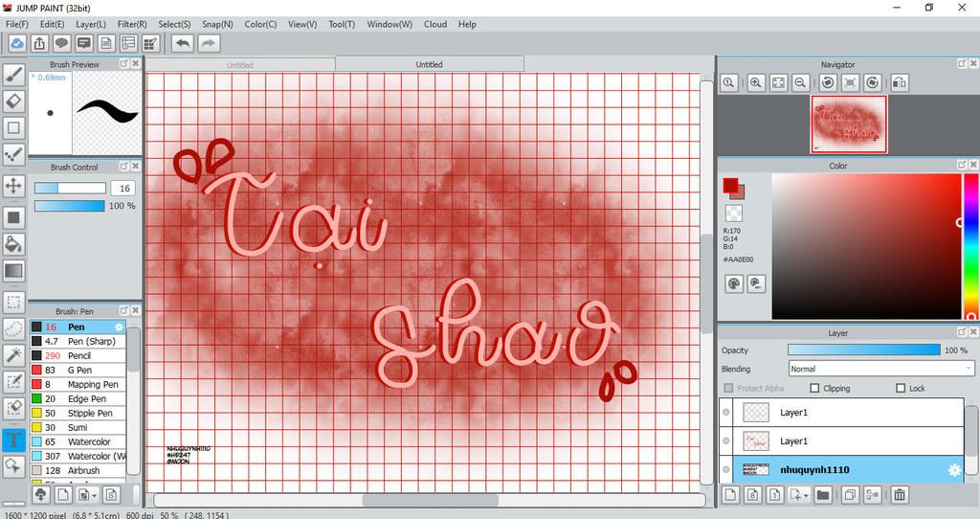
Task: Undo the last action
Action: (183, 43)
